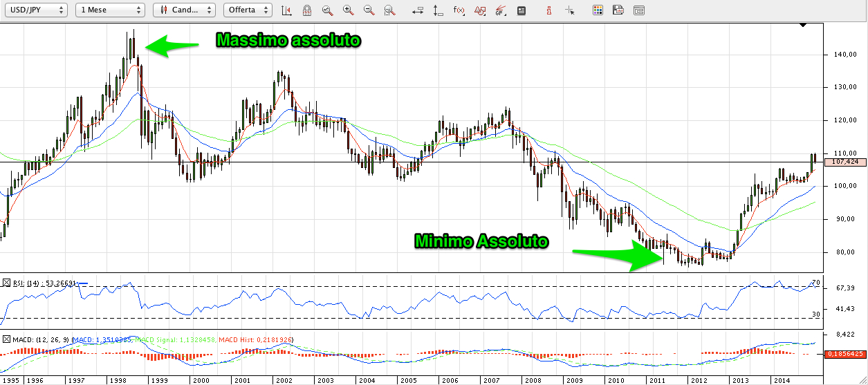Click the save chart (floppy disk) icon
This screenshot has height=385, width=868.
[618, 10]
